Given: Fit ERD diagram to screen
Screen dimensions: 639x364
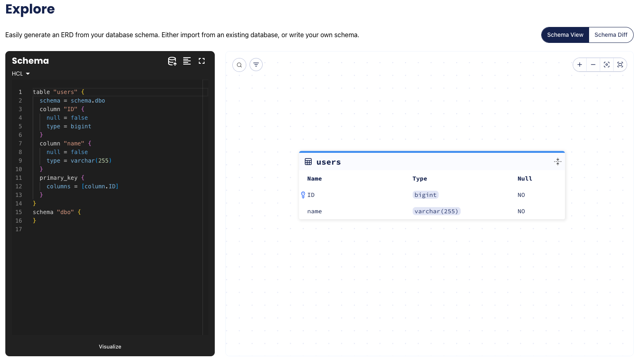Looking at the screenshot, I should (x=620, y=65).
